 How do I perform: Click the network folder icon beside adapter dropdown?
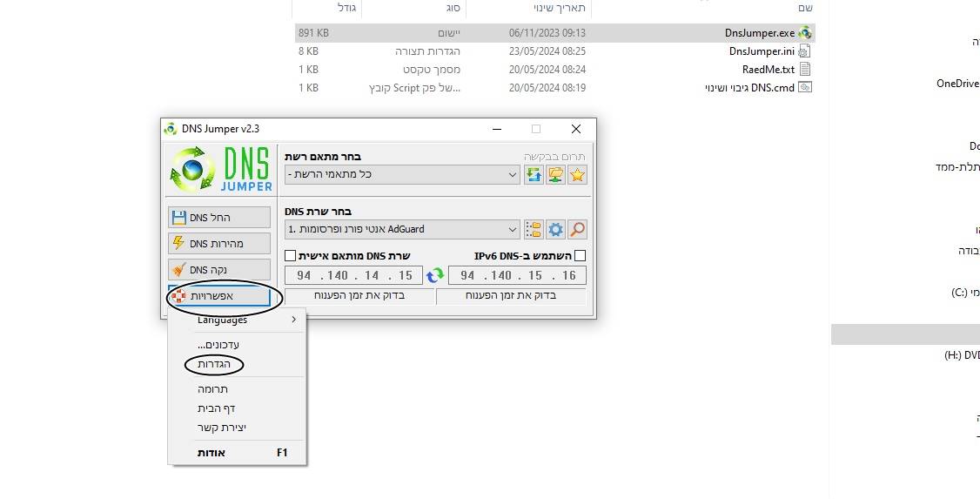click(x=555, y=175)
